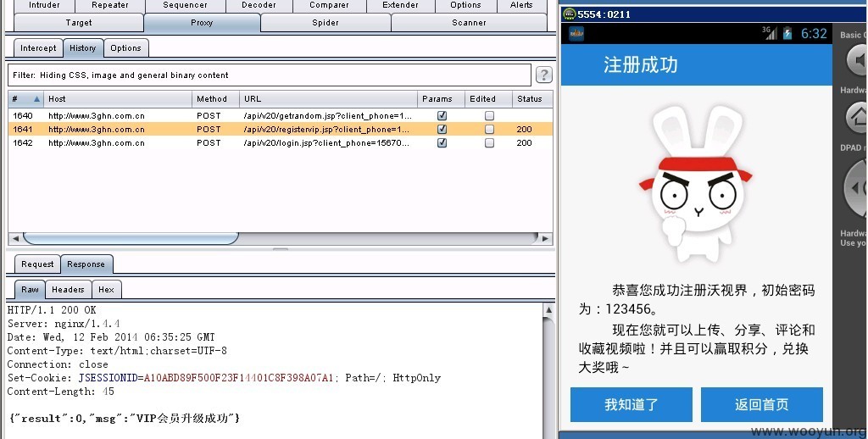Viewport: 868px width, 439px height.
Task: Click request number 1640
Action: [x=23, y=116]
